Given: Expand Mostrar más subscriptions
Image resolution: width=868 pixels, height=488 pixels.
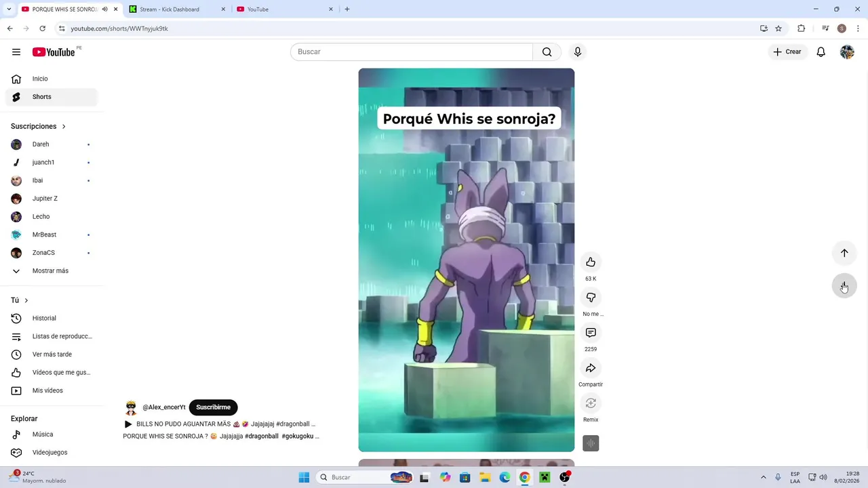Looking at the screenshot, I should click(x=52, y=271).
